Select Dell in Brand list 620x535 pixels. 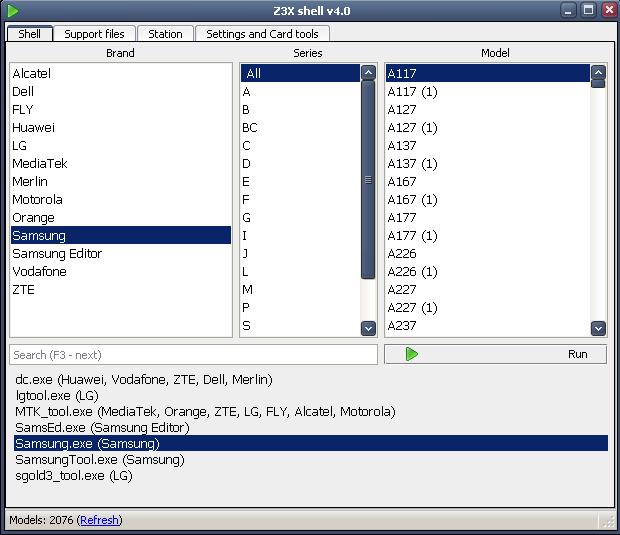click(121, 91)
